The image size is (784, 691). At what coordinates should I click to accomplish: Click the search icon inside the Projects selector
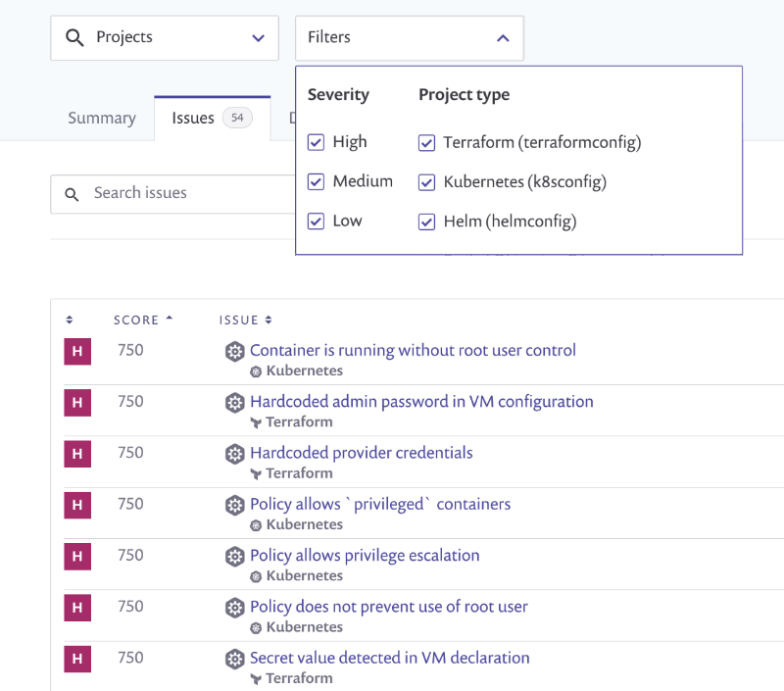(74, 37)
